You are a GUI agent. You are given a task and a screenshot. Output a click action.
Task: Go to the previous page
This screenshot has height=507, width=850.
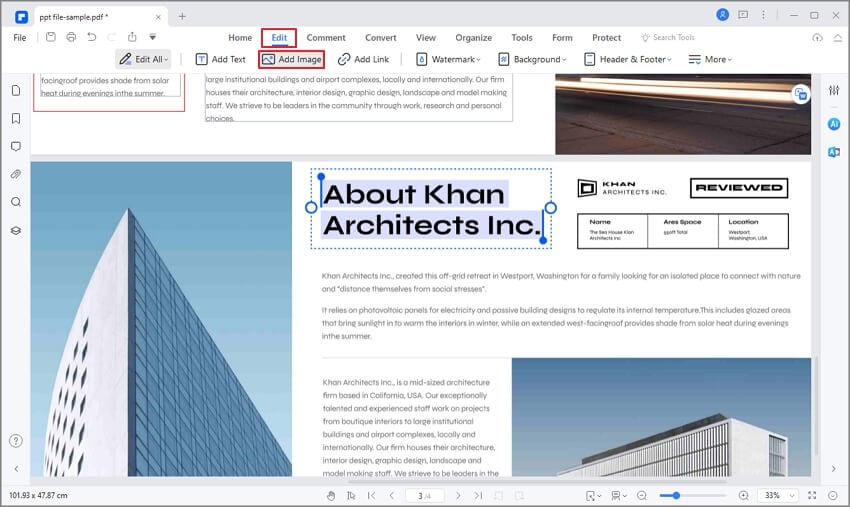coord(391,496)
